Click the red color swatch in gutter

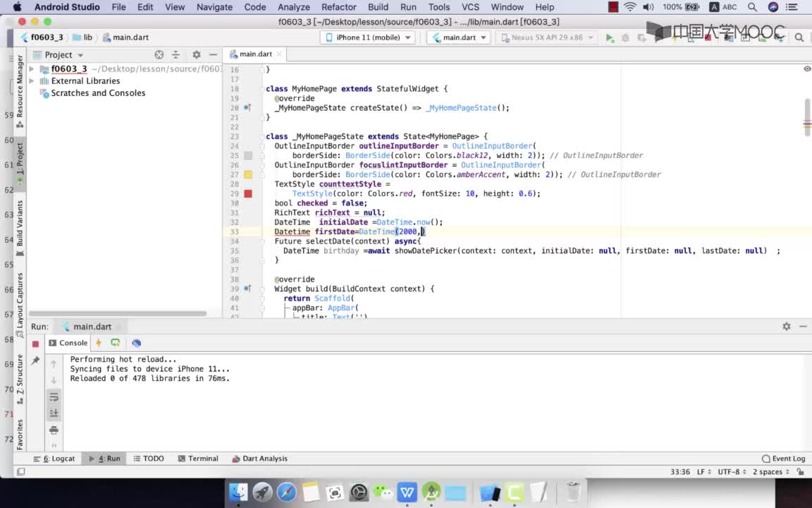248,194
